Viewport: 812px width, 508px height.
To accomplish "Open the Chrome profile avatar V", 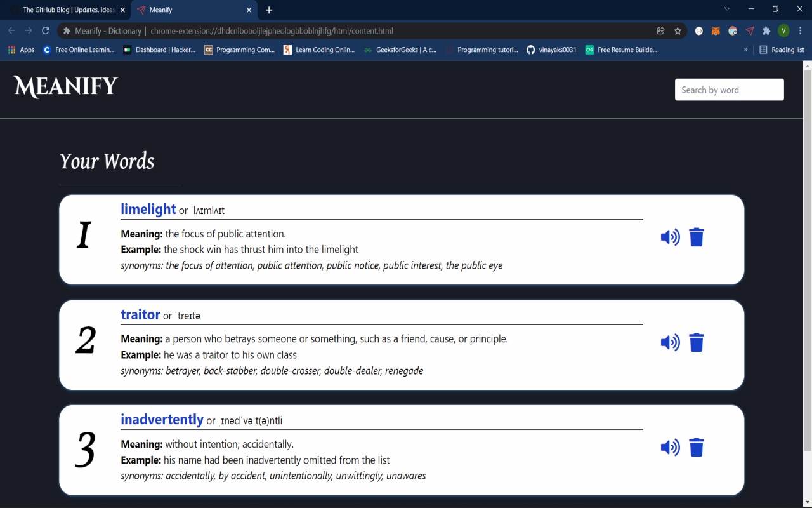I will 783,30.
